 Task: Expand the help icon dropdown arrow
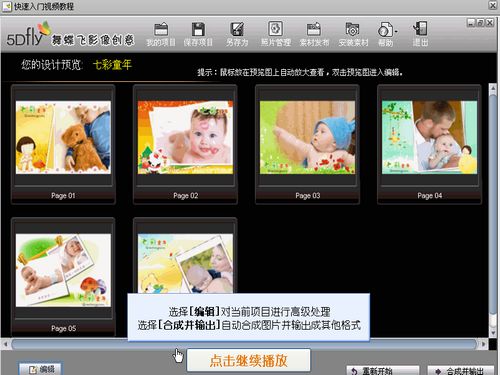396,32
